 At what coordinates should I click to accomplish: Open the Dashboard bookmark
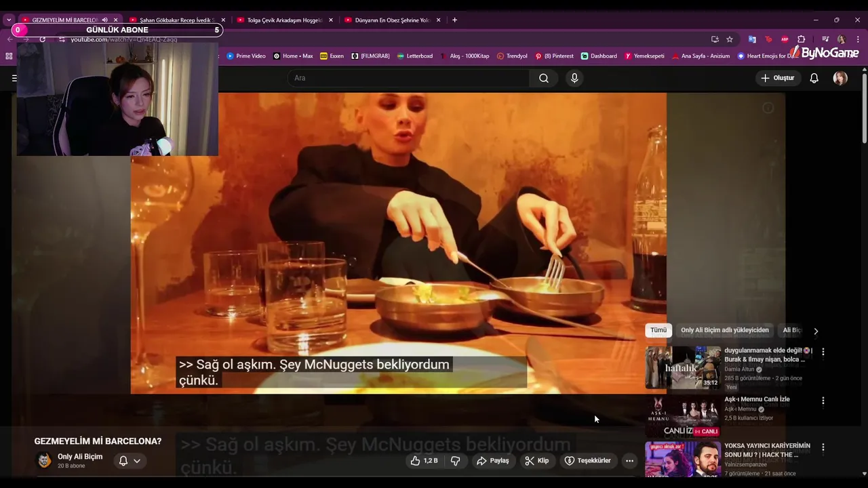(x=599, y=56)
